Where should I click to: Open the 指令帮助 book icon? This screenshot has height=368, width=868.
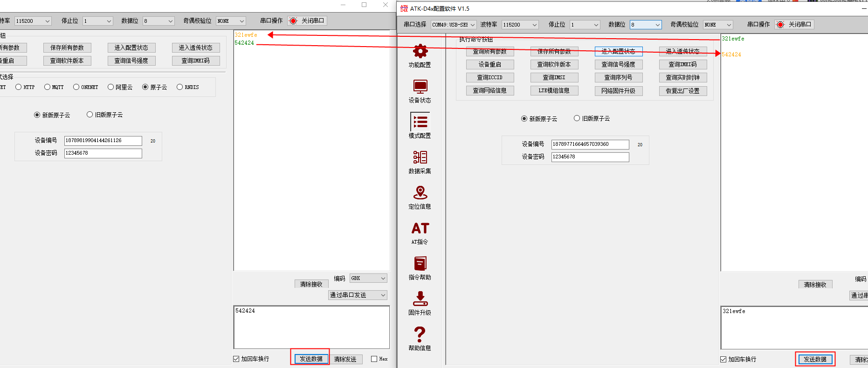(420, 264)
